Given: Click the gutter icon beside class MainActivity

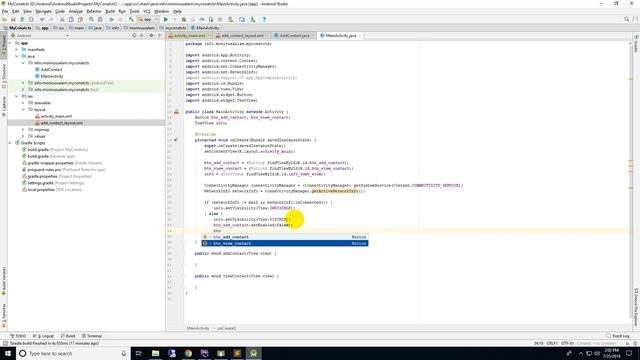Looking at the screenshot, I should point(176,111).
